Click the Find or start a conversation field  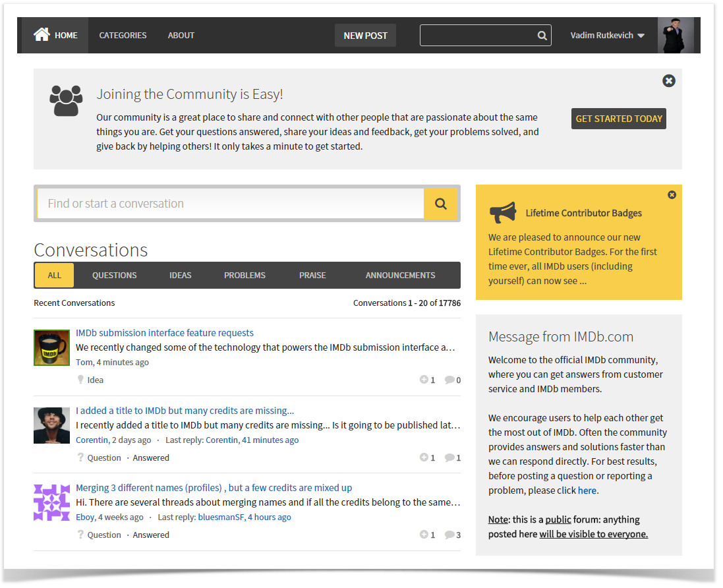pyautogui.click(x=231, y=204)
